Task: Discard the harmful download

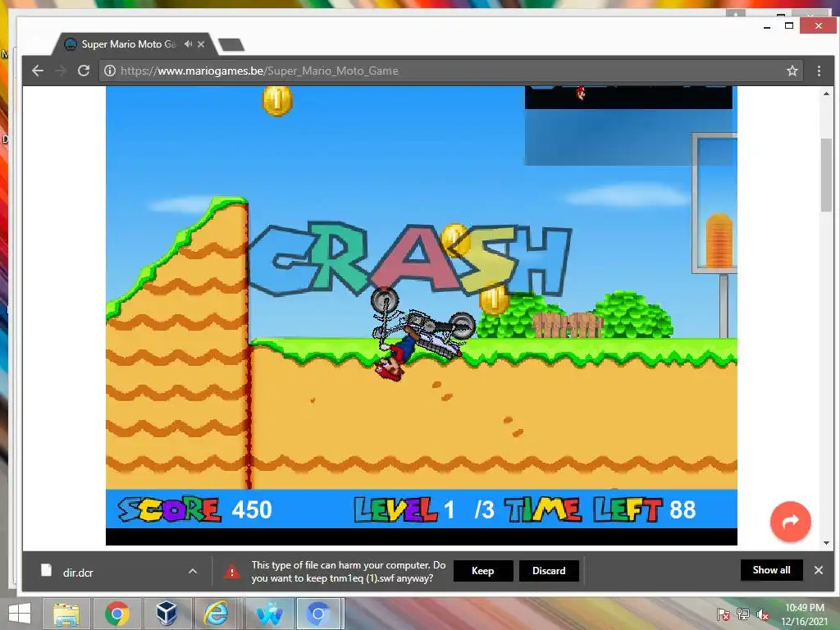Action: (549, 571)
